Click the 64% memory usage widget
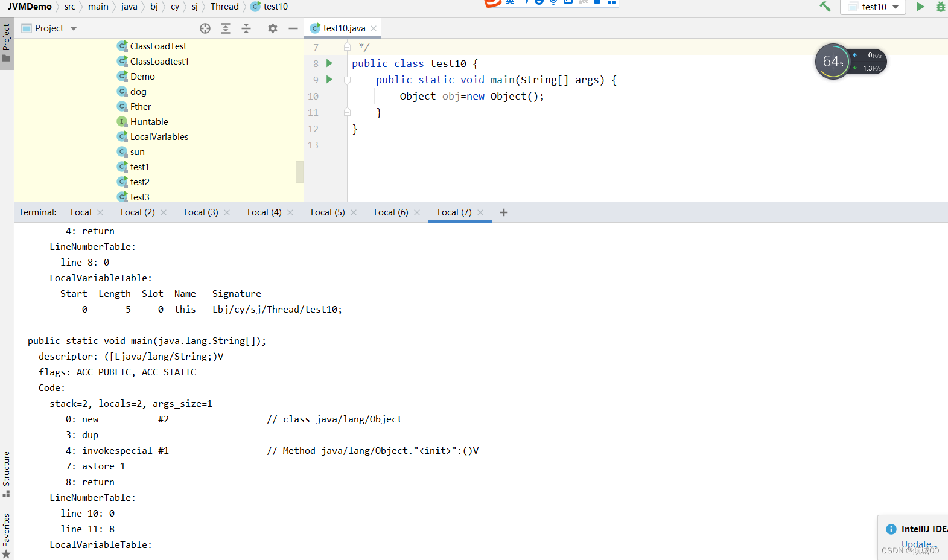This screenshot has width=948, height=560. click(x=833, y=62)
